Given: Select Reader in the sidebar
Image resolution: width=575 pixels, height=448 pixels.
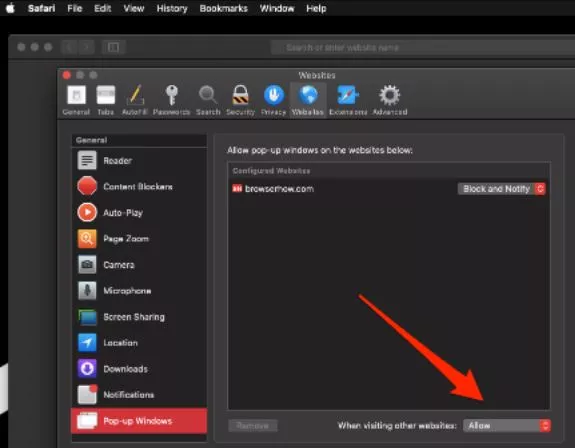Looking at the screenshot, I should pyautogui.click(x=139, y=161).
